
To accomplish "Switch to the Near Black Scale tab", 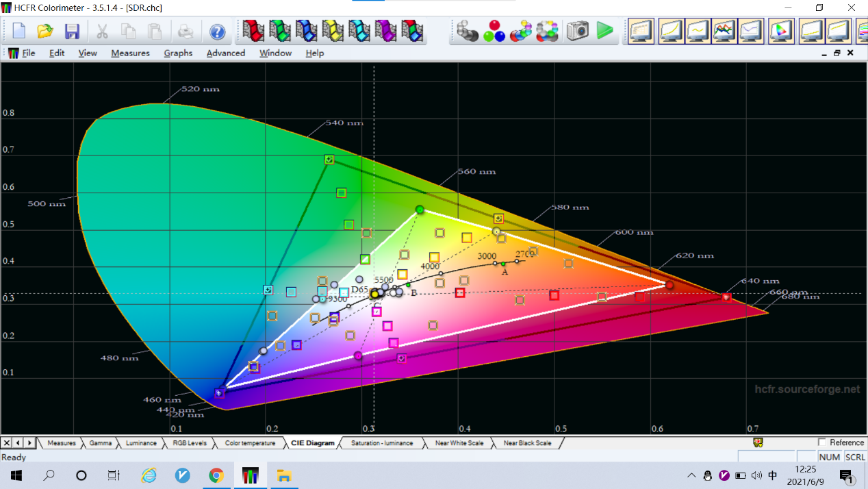I will click(527, 443).
